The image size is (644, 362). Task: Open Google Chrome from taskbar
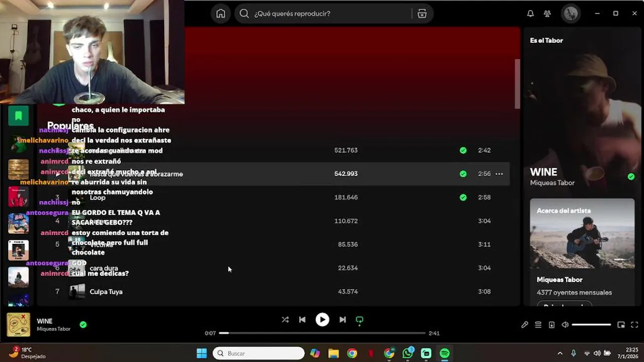point(352,353)
